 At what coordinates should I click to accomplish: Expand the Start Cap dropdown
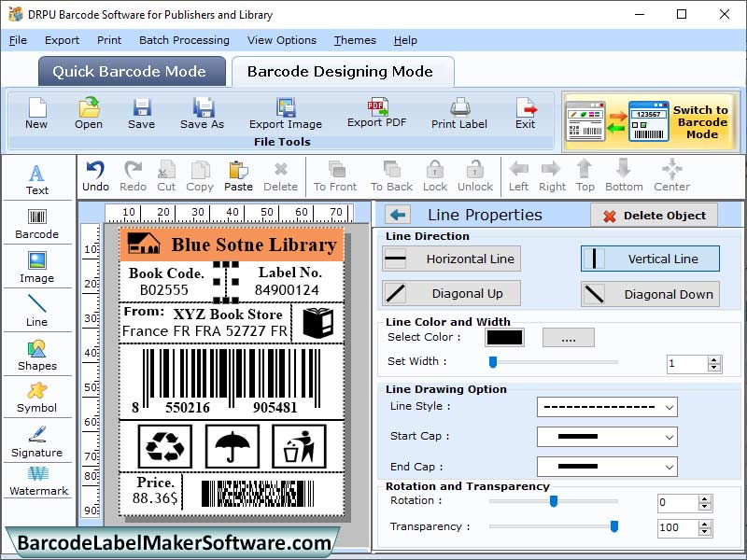point(607,437)
